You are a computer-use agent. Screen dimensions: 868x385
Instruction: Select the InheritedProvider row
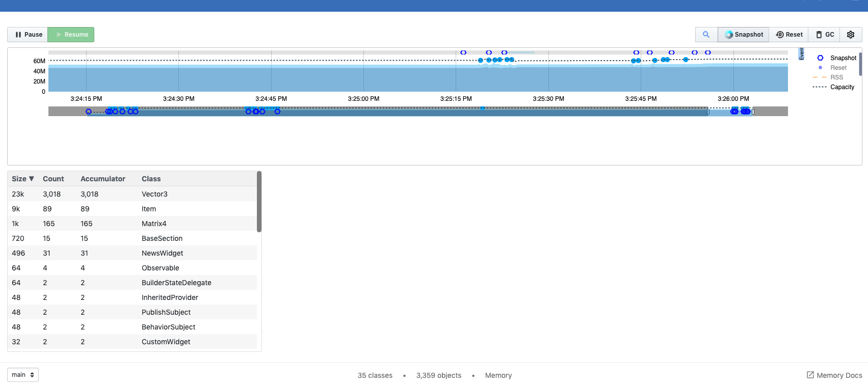click(132, 297)
